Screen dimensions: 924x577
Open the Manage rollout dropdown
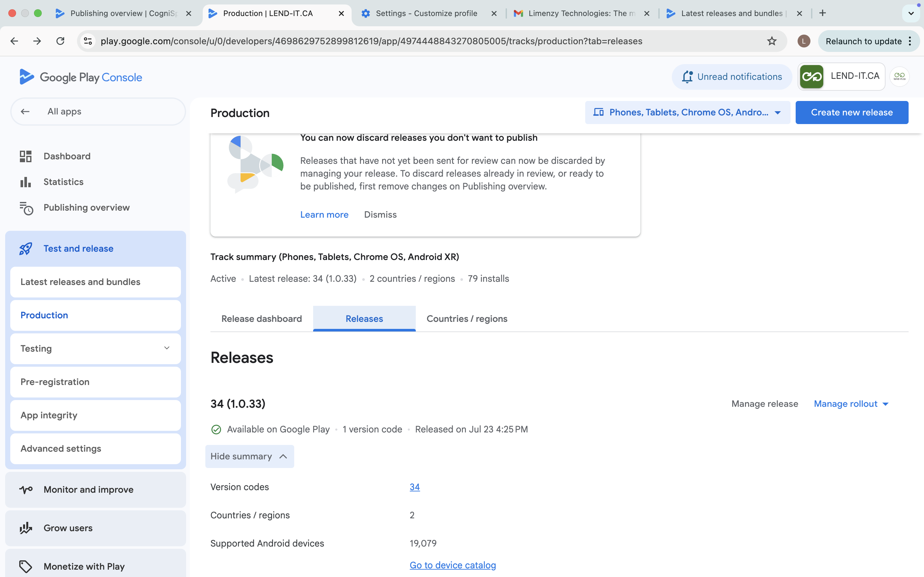coord(851,404)
